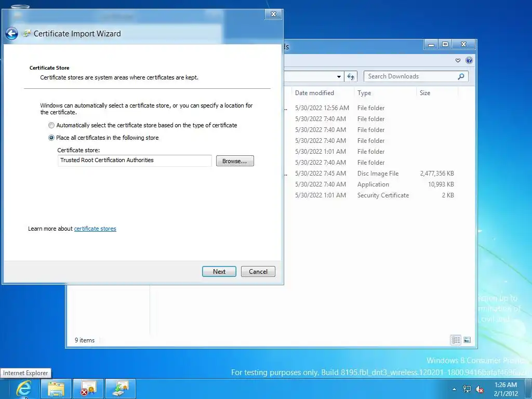Switch to certificate import wizard taskbar item
This screenshot has height=399, width=532.
(x=121, y=389)
